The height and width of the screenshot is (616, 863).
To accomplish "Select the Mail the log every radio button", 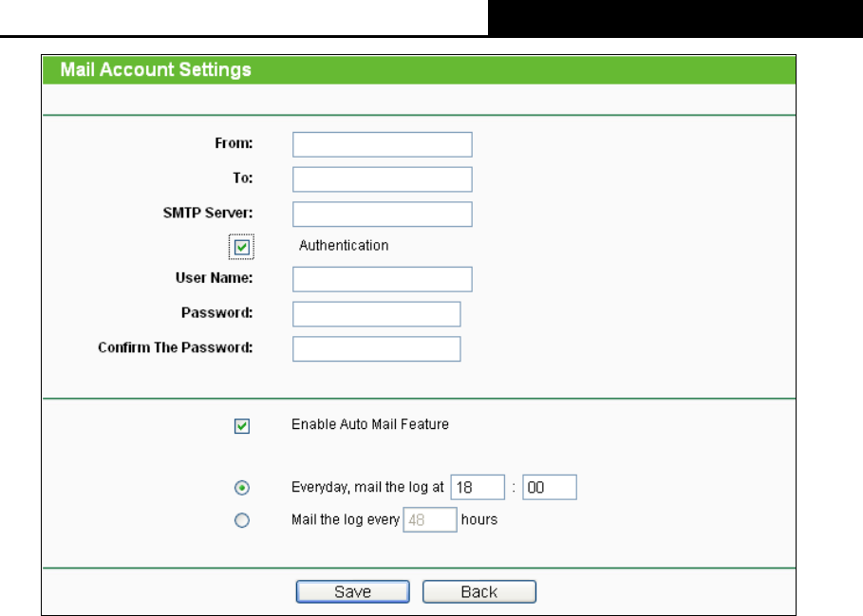I will [241, 520].
